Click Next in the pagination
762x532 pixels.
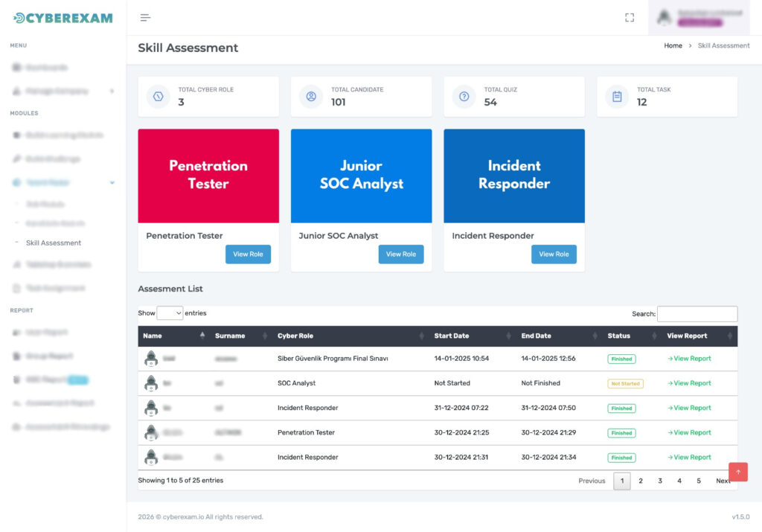(723, 481)
